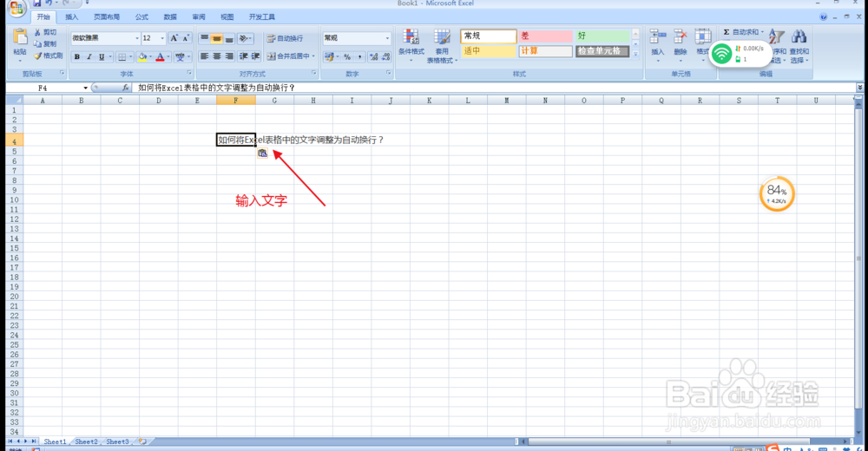Image resolution: width=868 pixels, height=451 pixels.
Task: Apply the red font color A
Action: pyautogui.click(x=160, y=56)
